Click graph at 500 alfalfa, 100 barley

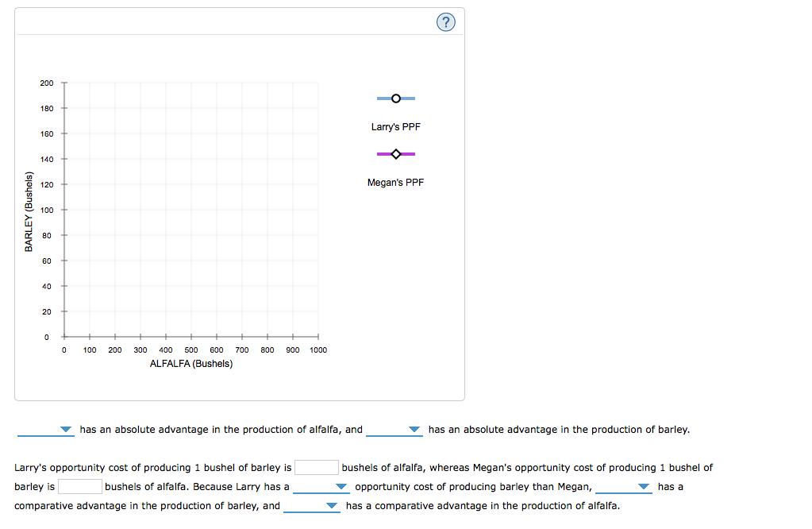[x=191, y=210]
